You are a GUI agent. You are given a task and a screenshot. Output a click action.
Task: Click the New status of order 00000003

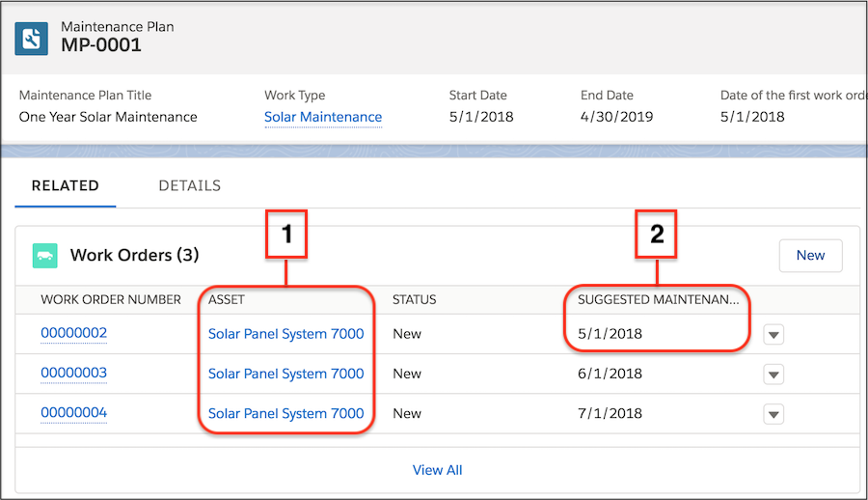(407, 374)
